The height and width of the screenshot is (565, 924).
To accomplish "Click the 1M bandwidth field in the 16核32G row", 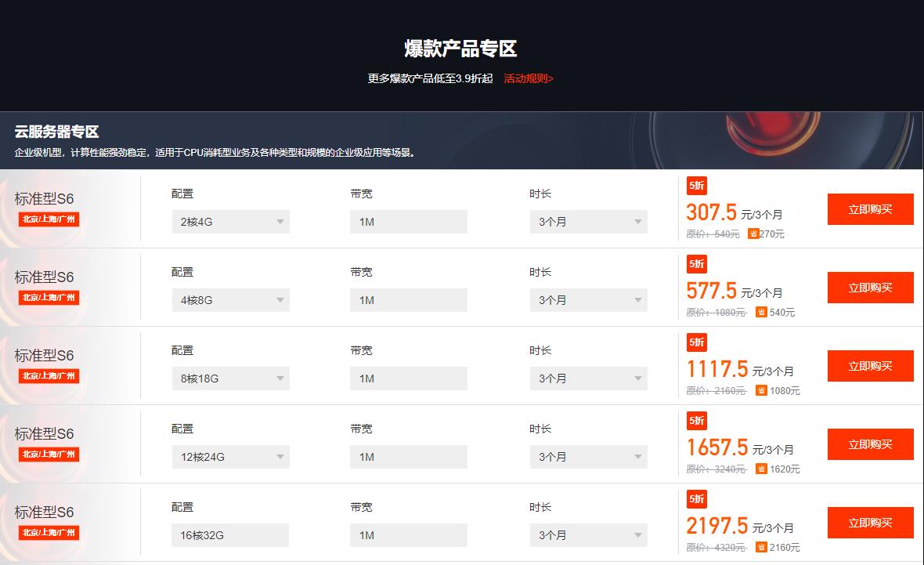I will [409, 535].
